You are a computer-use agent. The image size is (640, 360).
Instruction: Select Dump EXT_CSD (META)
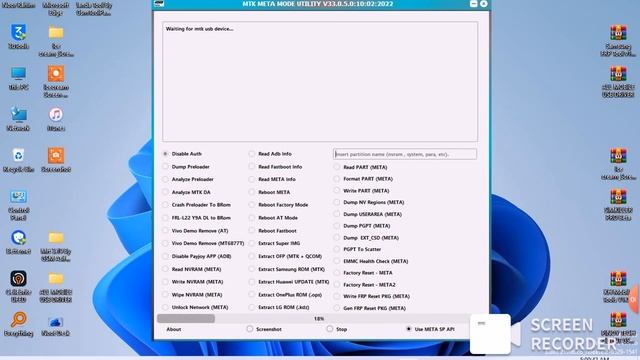[x=367, y=238]
